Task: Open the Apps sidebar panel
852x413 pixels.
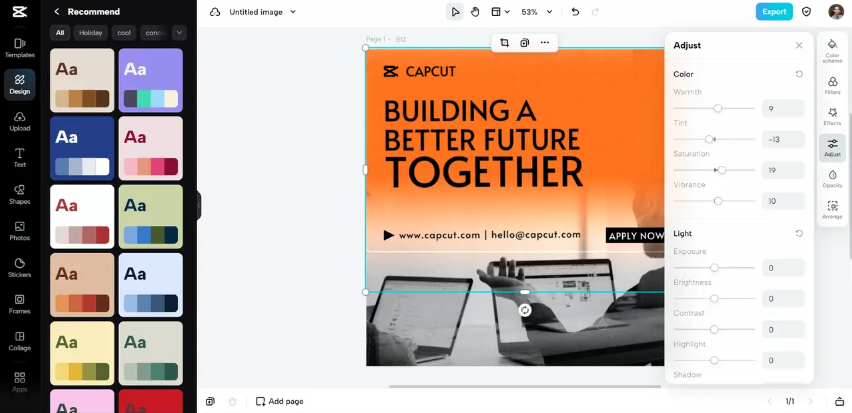Action: (x=20, y=381)
